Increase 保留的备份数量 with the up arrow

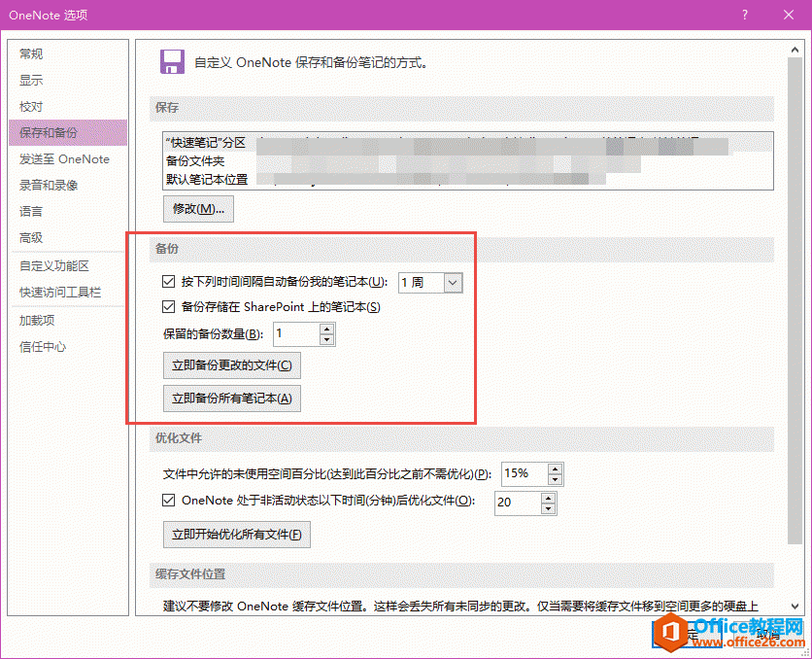click(327, 329)
